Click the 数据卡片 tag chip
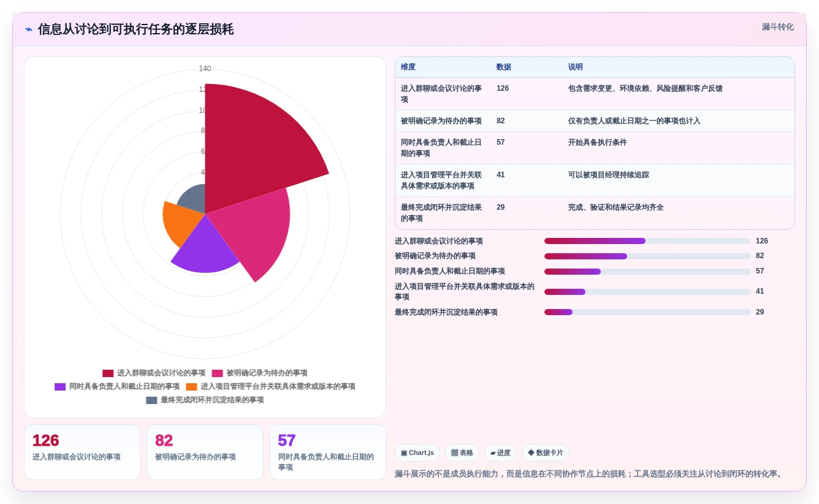This screenshot has height=504, width=819. (546, 452)
